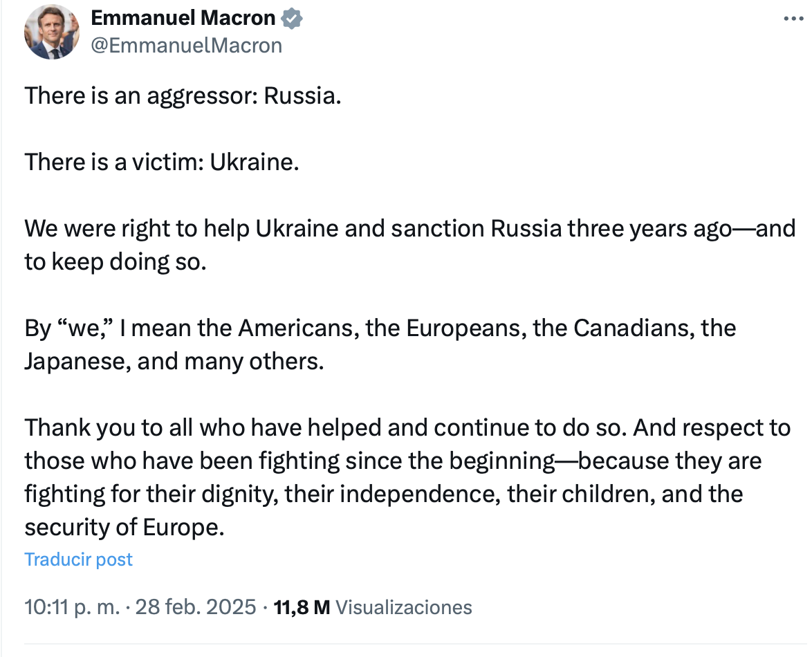Click the 11,8 M views count
This screenshot has height=657, width=812.
coord(302,608)
